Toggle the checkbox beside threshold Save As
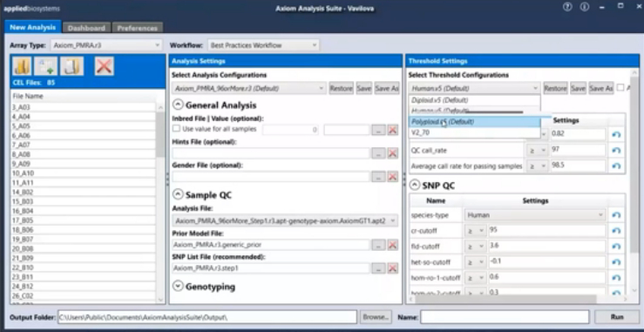The height and width of the screenshot is (332, 644). (620, 87)
